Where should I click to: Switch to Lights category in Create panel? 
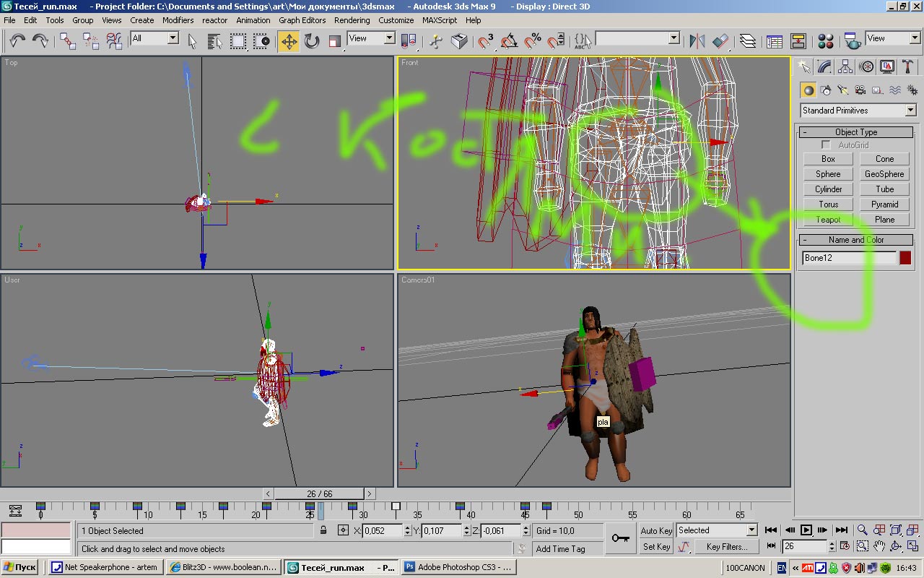click(843, 90)
